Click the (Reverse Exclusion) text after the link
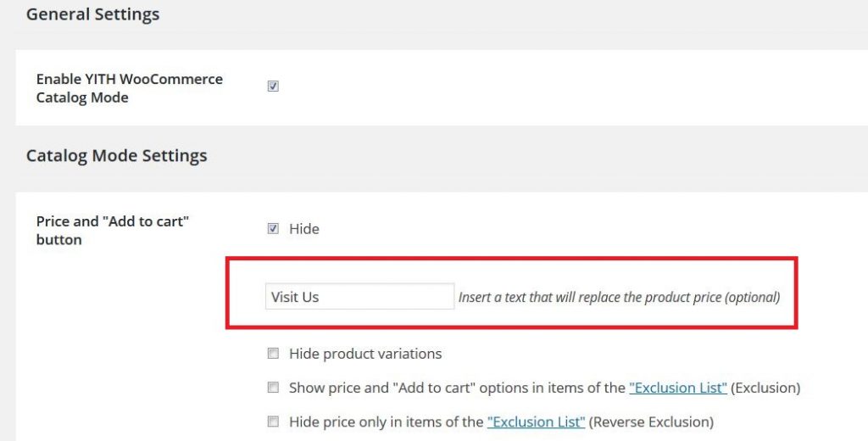Screen dimensions: 868x441 click(651, 422)
